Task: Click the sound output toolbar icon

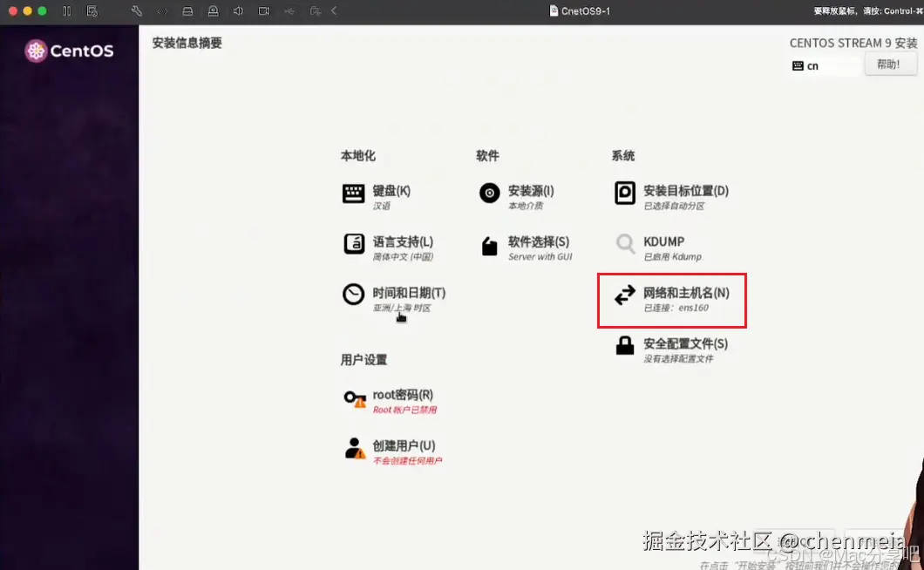Action: point(237,11)
